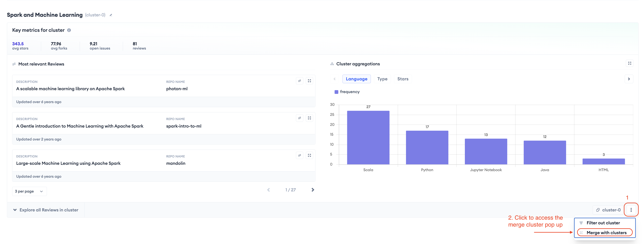Open text view icon on mandolin card
Image resolution: width=644 pixels, height=244 pixels.
coord(299,155)
